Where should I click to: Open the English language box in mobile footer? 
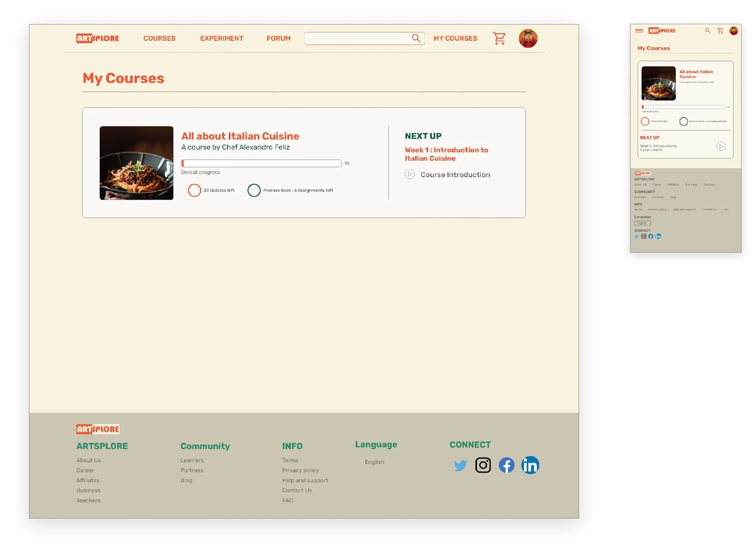coord(642,223)
